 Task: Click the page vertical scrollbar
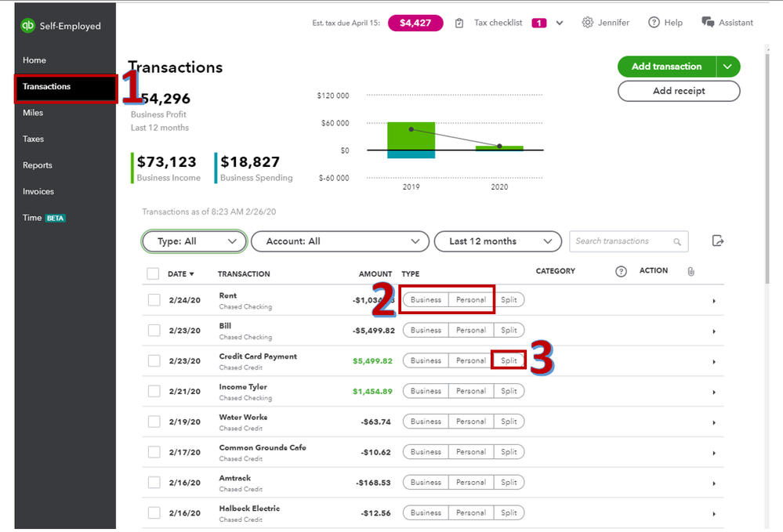tap(767, 167)
